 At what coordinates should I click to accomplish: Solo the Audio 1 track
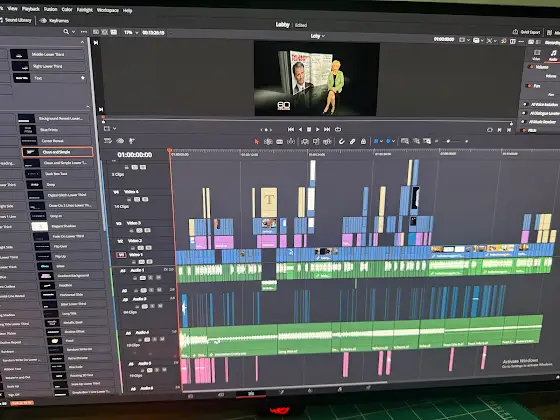(x=151, y=278)
